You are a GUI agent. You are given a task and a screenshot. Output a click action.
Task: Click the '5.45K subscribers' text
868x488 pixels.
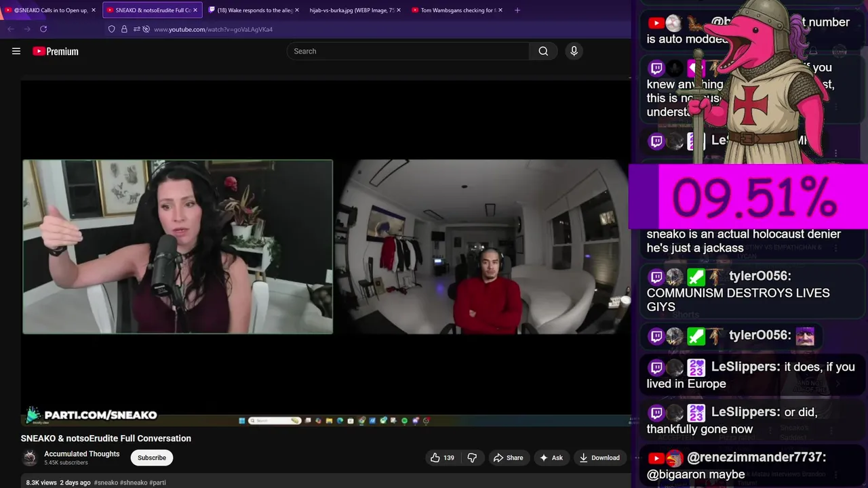tap(66, 463)
